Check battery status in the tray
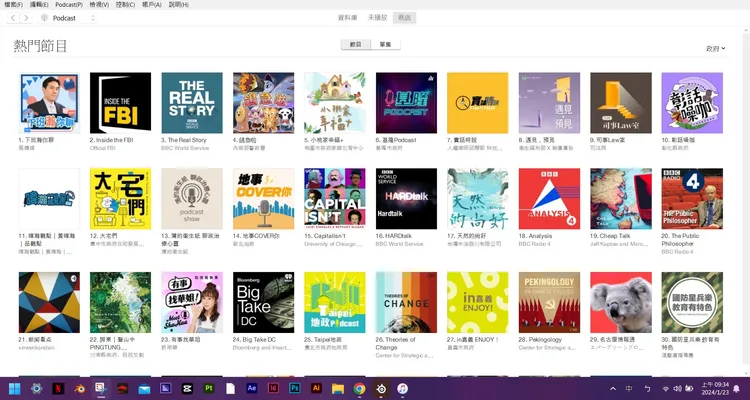750x400 pixels. pos(689,389)
